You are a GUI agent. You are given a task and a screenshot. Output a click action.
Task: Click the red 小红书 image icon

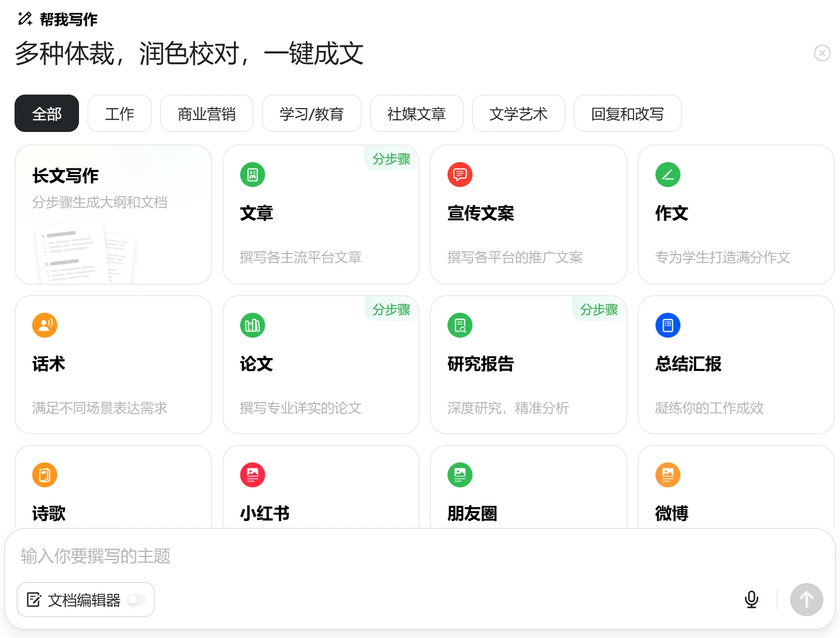click(x=253, y=475)
